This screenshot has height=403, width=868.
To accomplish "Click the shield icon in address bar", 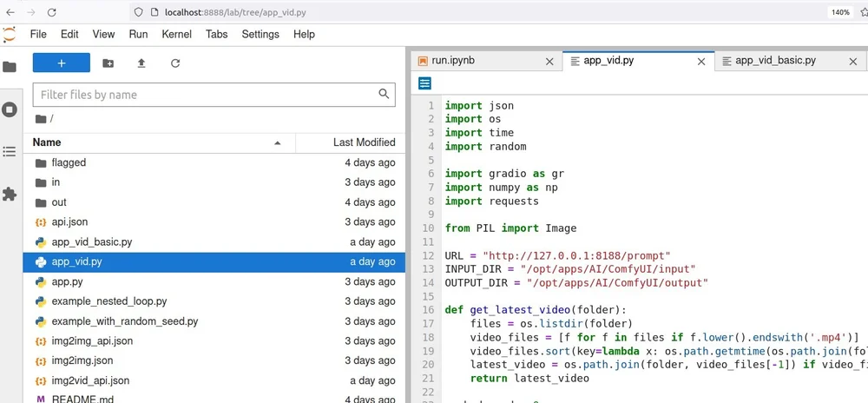I will pyautogui.click(x=138, y=12).
